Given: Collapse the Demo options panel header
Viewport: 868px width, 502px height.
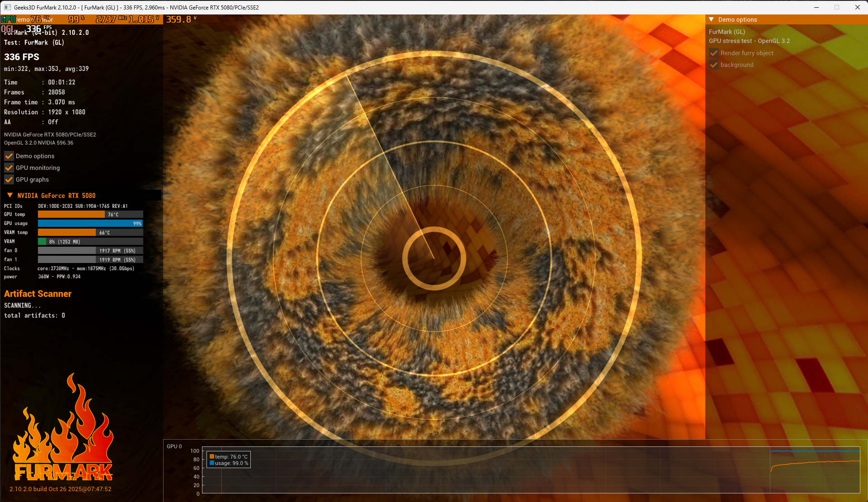Looking at the screenshot, I should [x=711, y=19].
